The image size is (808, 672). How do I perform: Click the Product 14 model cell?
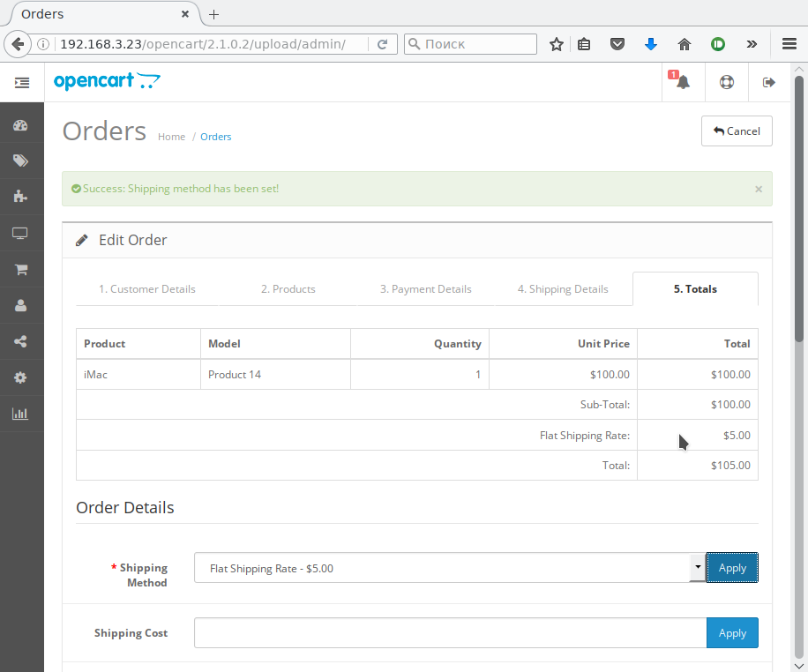point(275,375)
